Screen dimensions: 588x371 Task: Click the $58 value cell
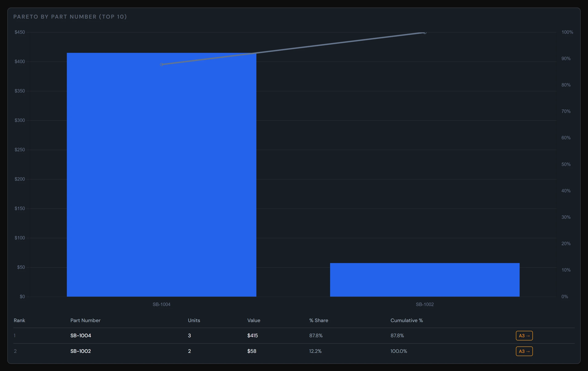252,351
